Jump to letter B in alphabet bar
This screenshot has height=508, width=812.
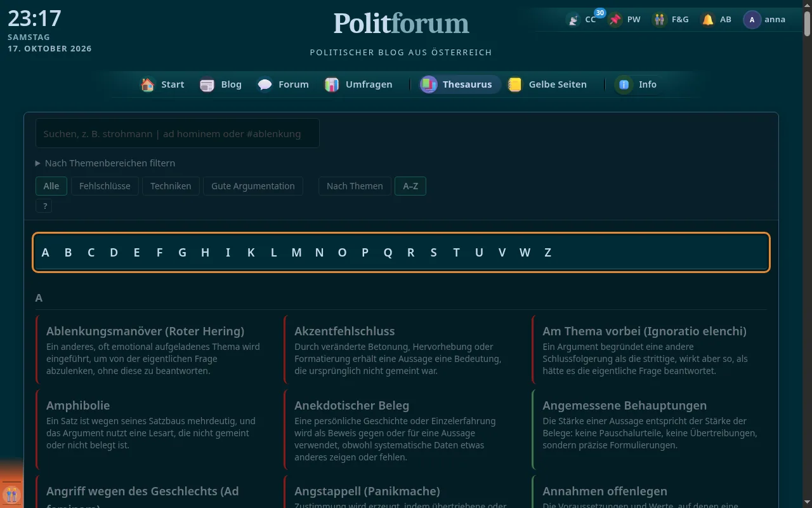click(x=68, y=253)
